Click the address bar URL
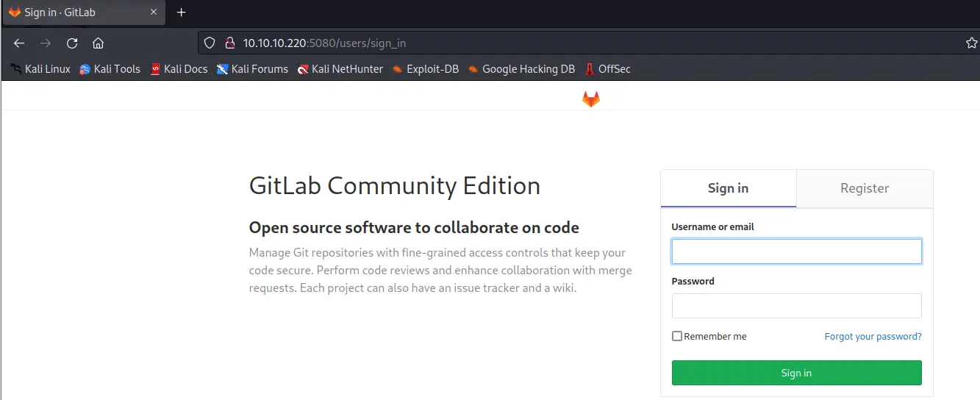 [324, 43]
